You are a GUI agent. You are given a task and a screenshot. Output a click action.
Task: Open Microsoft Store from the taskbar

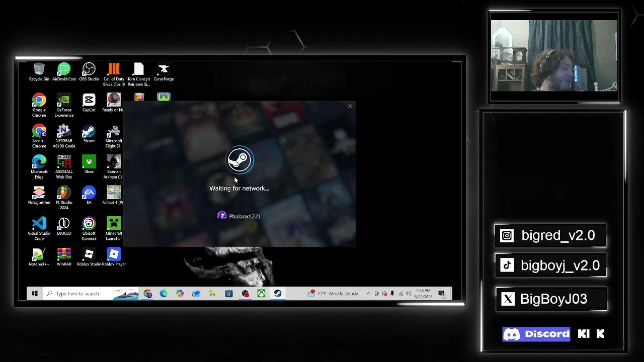pos(228,294)
